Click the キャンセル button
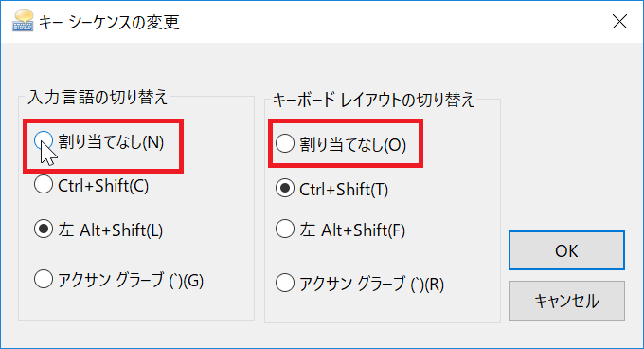Screen dimensions: 644x349 [566, 301]
